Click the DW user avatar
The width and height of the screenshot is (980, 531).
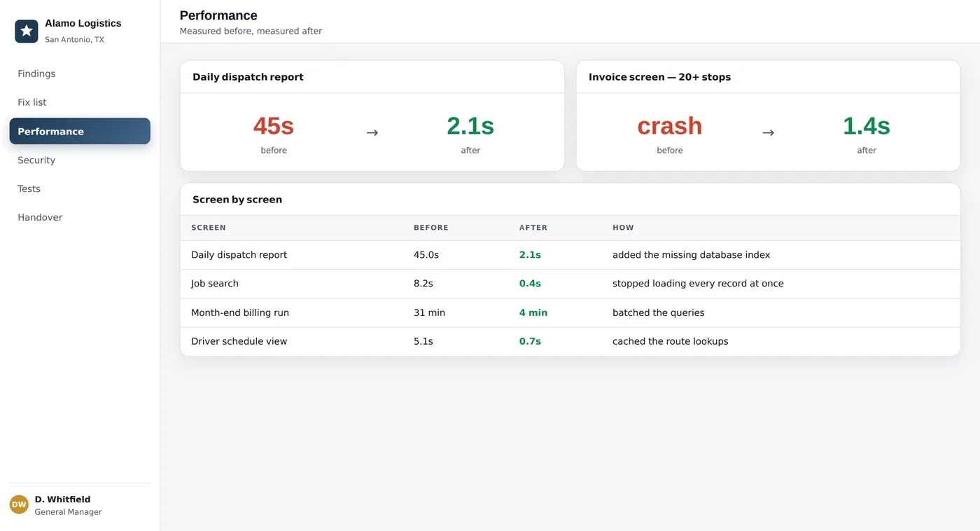pos(19,504)
